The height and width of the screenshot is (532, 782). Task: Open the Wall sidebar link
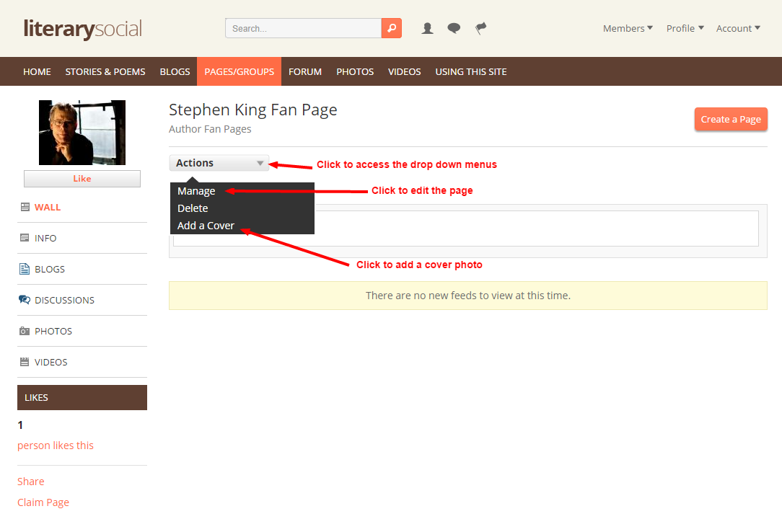pyautogui.click(x=48, y=207)
